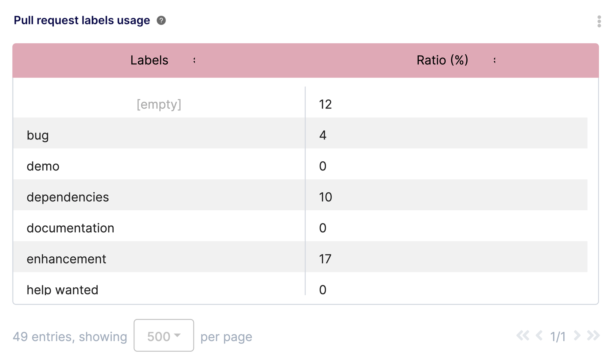614x364 pixels.
Task: Click the sort icon beside Labels header
Action: [194, 60]
